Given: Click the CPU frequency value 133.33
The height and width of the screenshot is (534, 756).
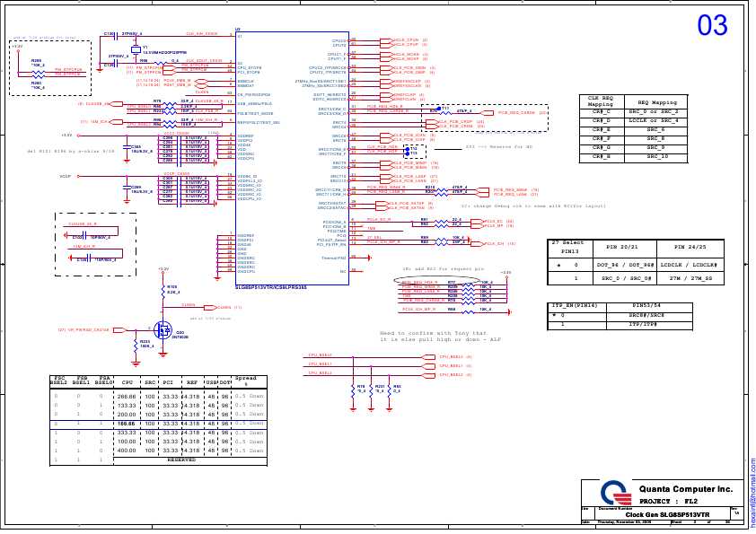Looking at the screenshot, I should pos(127,406).
